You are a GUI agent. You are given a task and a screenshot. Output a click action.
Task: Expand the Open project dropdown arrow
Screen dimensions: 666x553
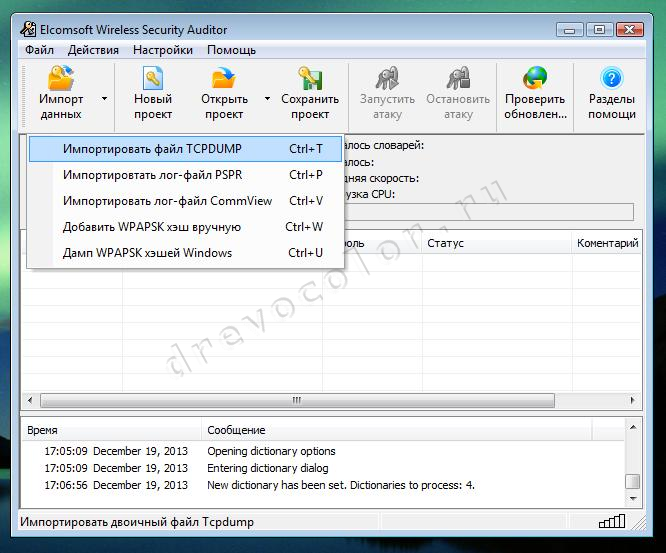(x=267, y=99)
